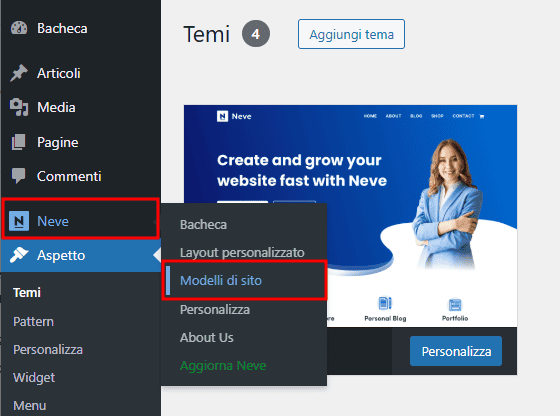Viewport: 560px width, 416px height.
Task: Select Layout personalizzato in flyout menu
Action: tap(242, 252)
